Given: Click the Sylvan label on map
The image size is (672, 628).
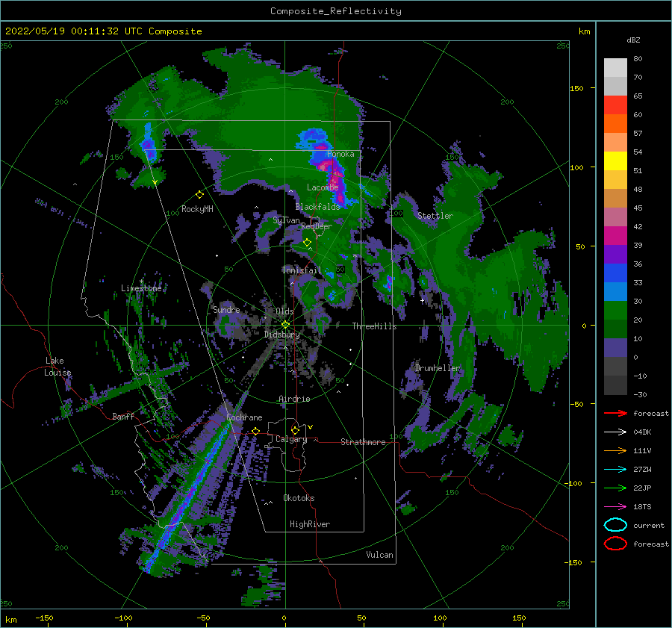Looking at the screenshot, I should coord(286,220).
